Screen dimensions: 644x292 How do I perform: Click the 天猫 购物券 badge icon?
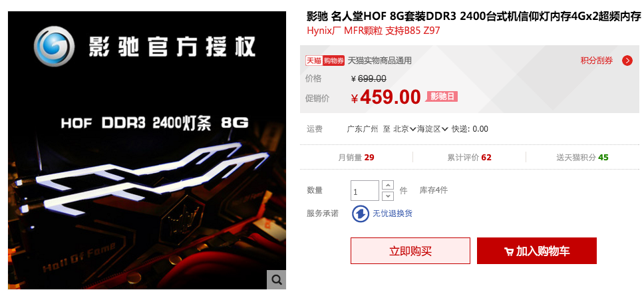(325, 61)
